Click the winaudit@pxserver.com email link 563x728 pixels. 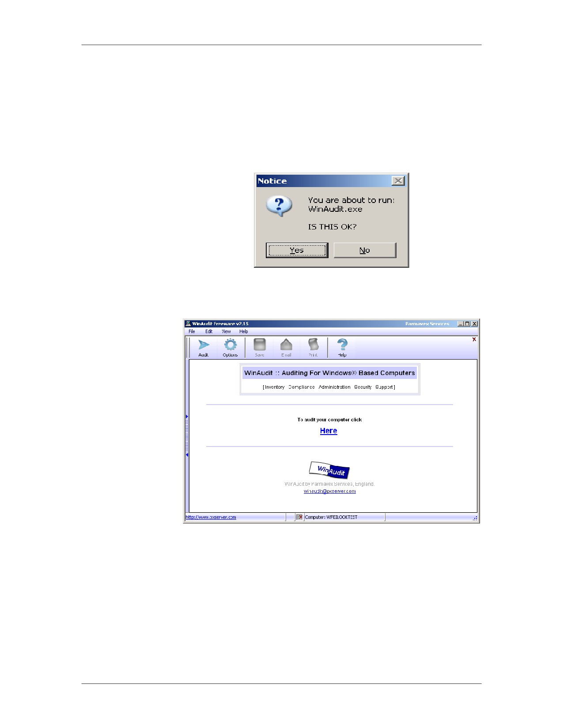pos(330,491)
